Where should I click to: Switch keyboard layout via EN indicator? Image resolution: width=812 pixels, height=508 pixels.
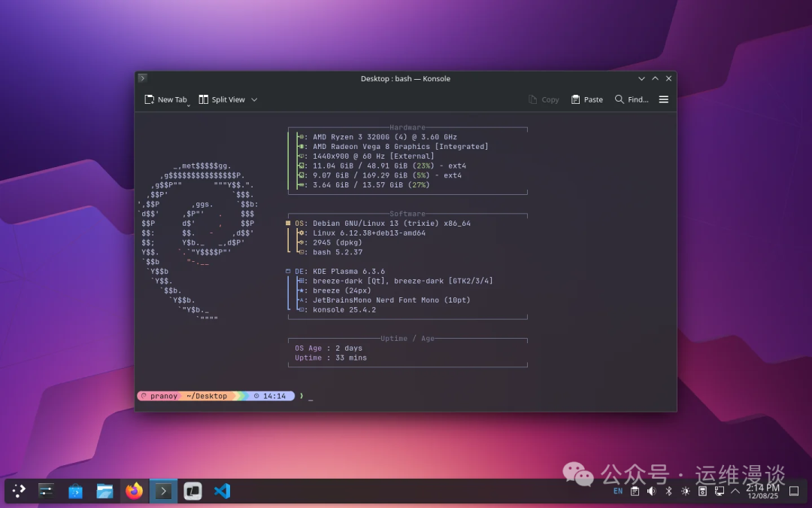618,491
